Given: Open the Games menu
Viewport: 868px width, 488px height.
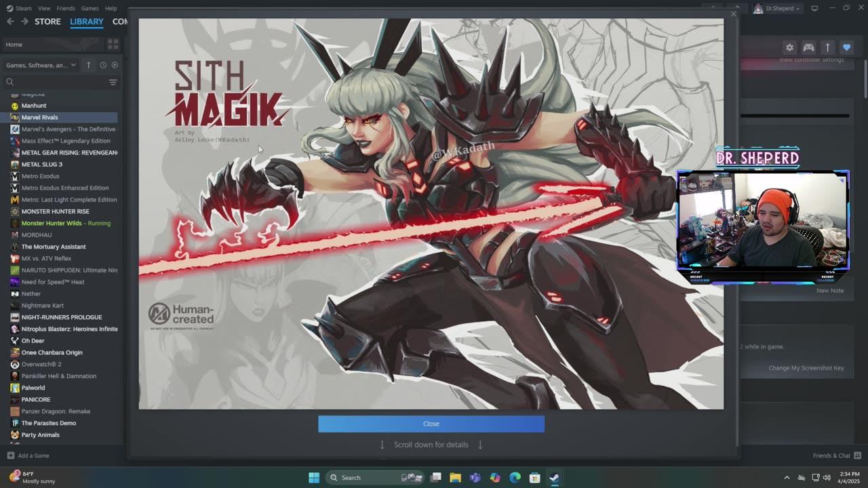Looking at the screenshot, I should tap(90, 8).
